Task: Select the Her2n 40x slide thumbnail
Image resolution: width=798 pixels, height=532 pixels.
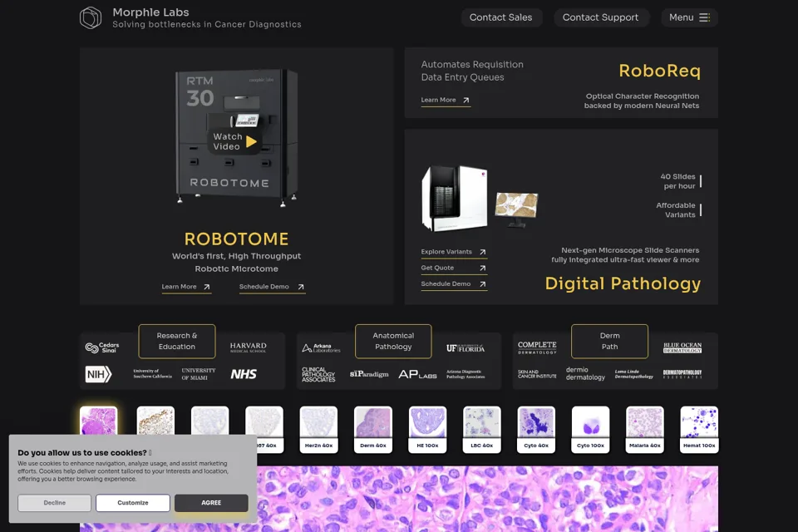Action: point(318,429)
